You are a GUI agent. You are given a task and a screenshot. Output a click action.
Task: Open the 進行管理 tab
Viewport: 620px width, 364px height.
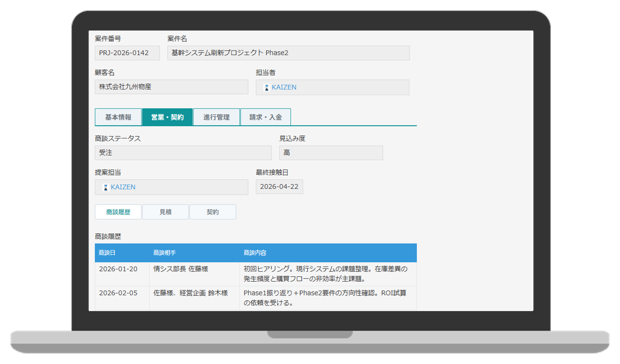click(216, 117)
